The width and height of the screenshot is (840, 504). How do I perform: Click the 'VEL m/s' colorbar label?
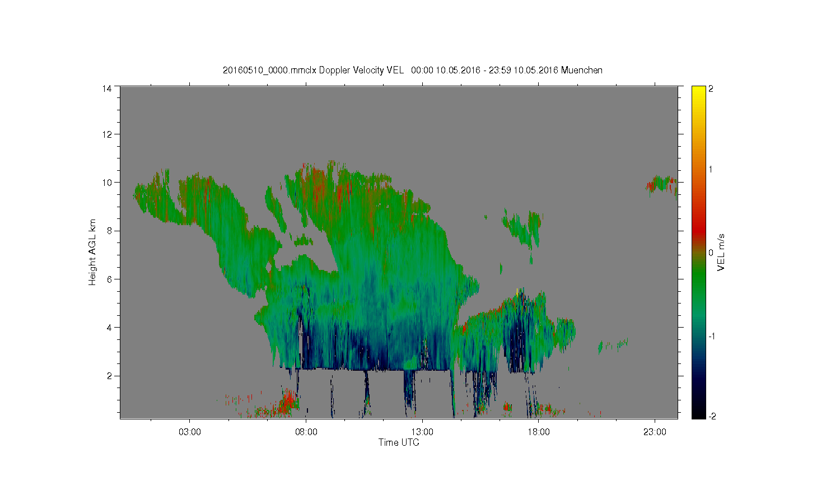click(722, 252)
